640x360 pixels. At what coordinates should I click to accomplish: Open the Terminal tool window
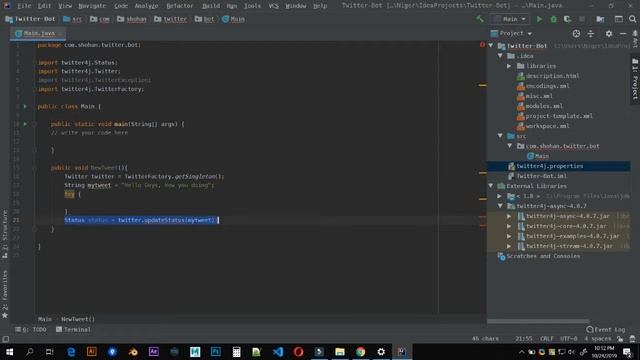73,329
